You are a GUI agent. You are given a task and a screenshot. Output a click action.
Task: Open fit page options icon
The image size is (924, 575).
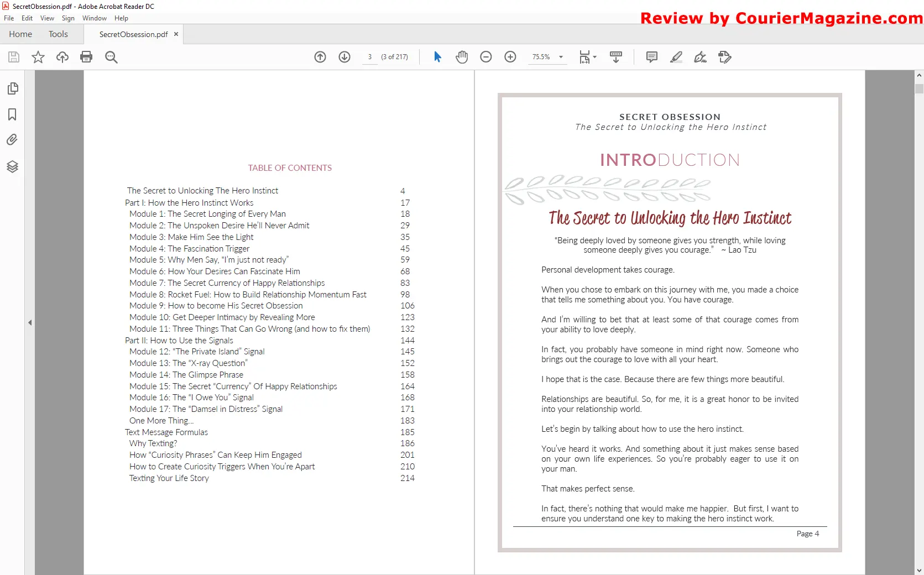click(584, 57)
